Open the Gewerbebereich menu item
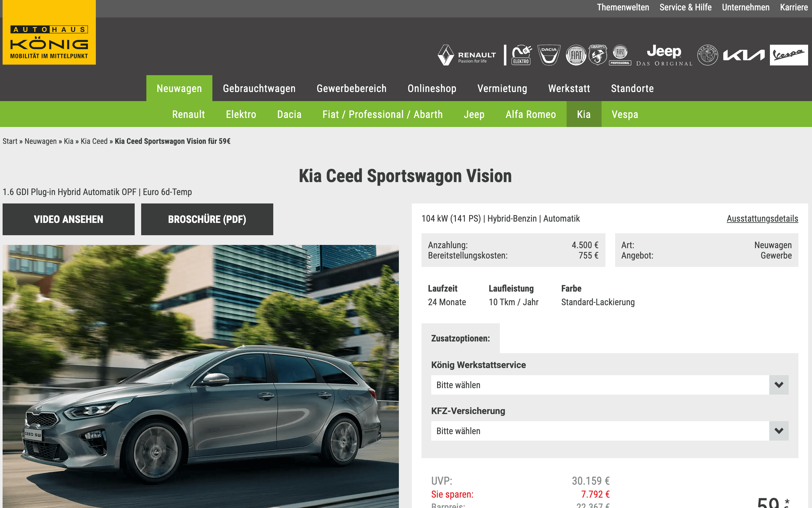812x508 pixels. 352,88
